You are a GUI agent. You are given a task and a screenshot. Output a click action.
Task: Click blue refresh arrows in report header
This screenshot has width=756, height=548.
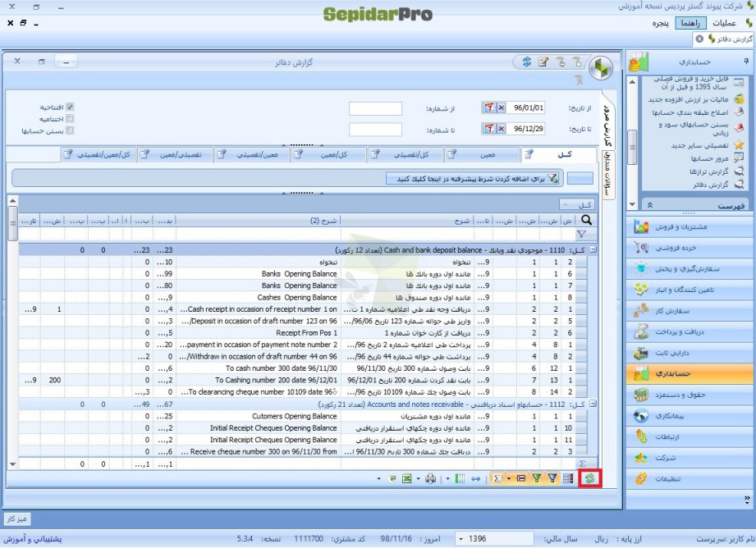[527, 62]
